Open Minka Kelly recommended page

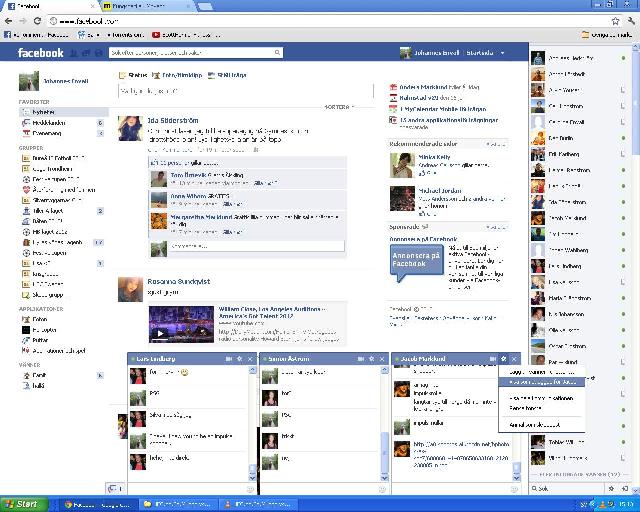click(x=434, y=157)
